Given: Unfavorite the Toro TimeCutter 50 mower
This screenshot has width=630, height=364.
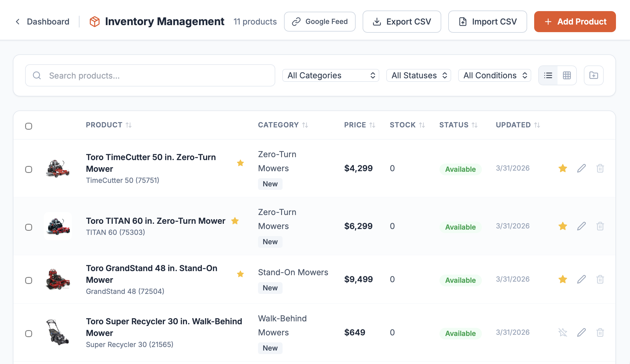Looking at the screenshot, I should point(562,168).
